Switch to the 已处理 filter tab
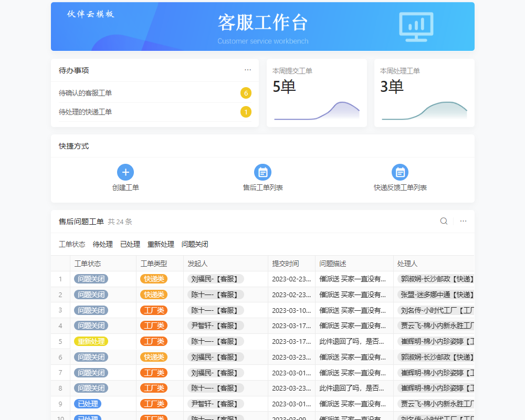Screen dimensions: 525x420 point(130,244)
